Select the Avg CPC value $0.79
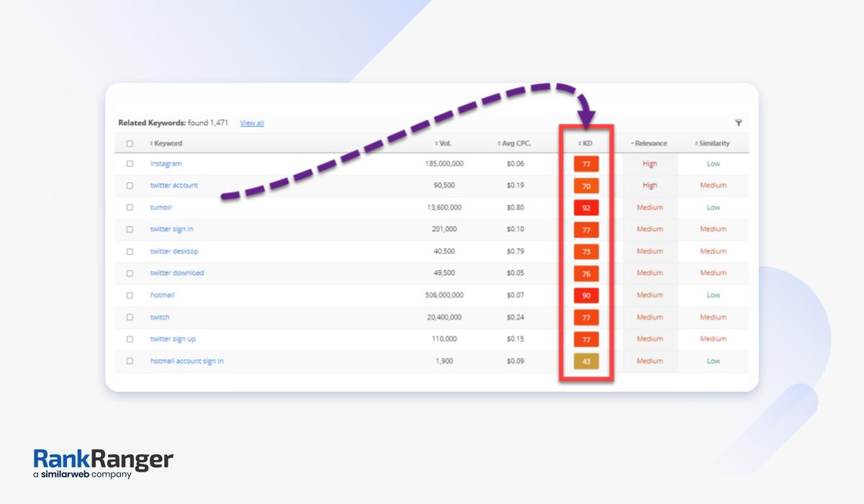 (x=515, y=251)
